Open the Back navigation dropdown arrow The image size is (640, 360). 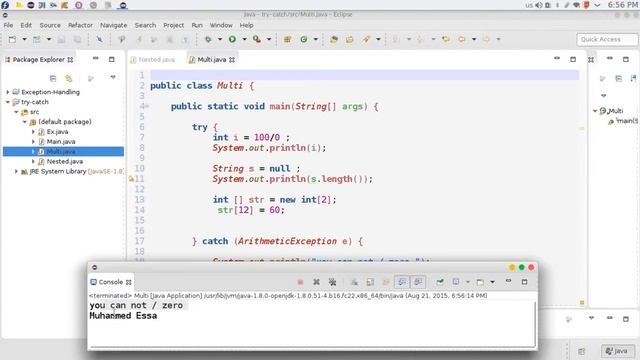[474, 39]
